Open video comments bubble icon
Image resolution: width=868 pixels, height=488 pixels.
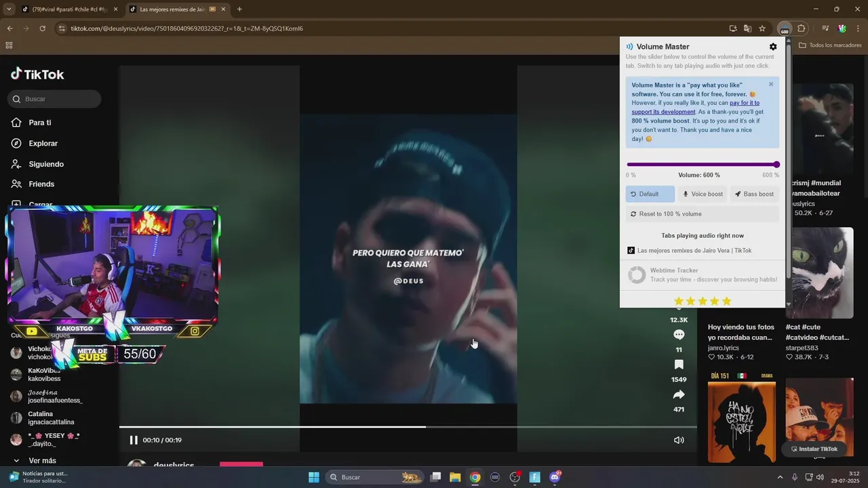[x=679, y=335]
